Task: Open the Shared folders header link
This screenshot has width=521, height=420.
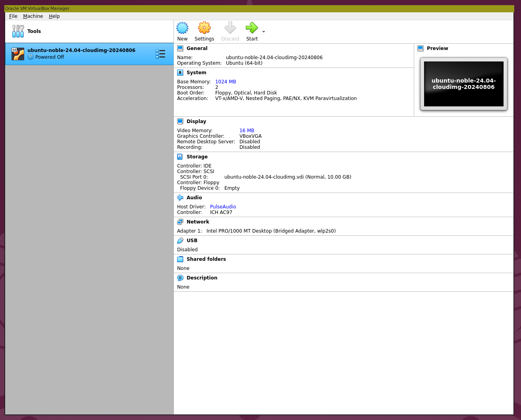Action: 206,259
